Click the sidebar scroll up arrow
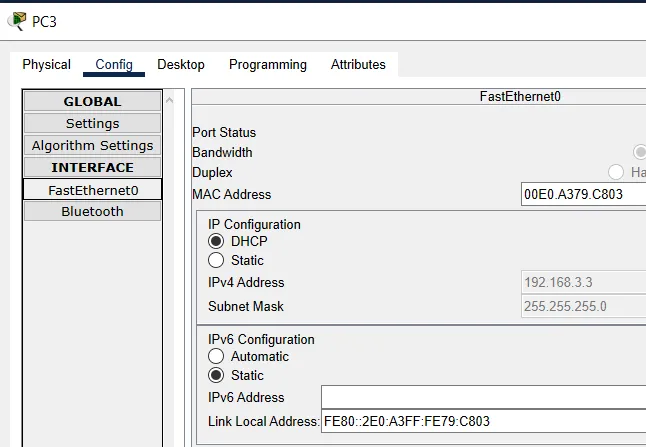646x447 pixels. (x=170, y=100)
